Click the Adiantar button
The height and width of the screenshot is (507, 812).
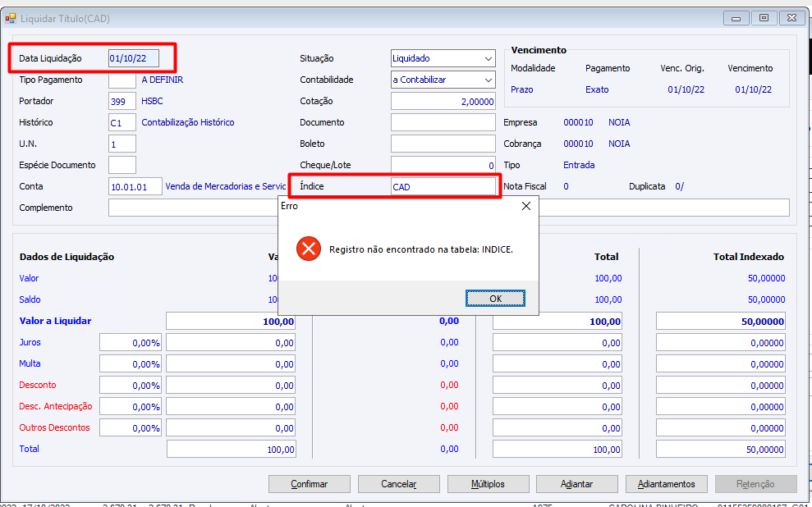click(577, 484)
